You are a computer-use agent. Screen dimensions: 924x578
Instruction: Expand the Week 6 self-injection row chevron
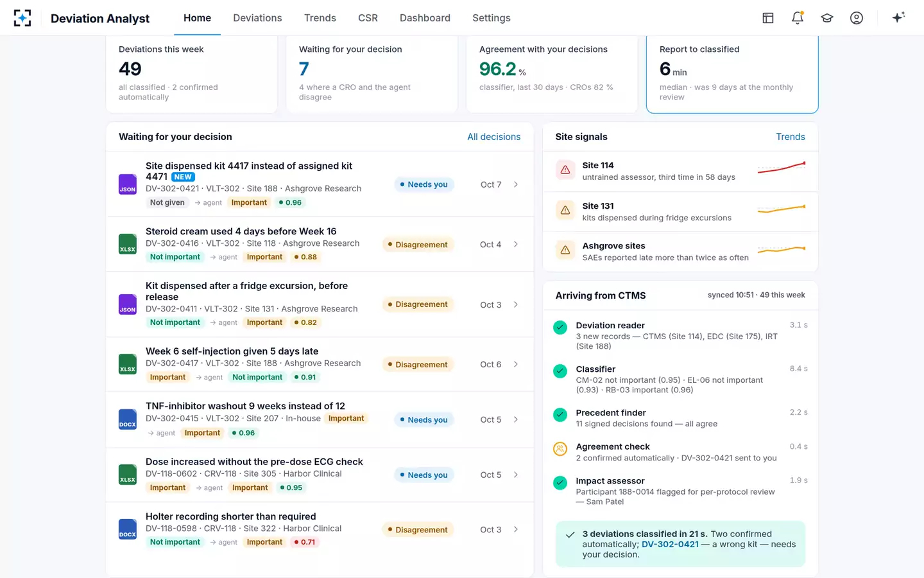[516, 364]
